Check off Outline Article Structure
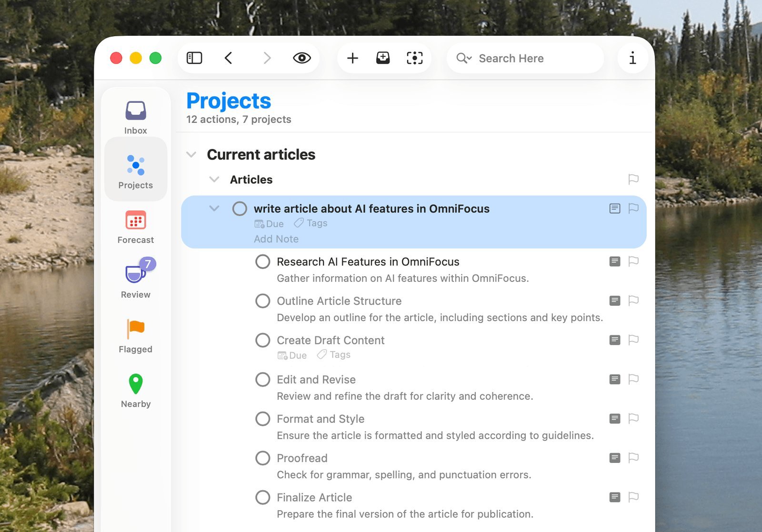The image size is (762, 532). point(262,301)
